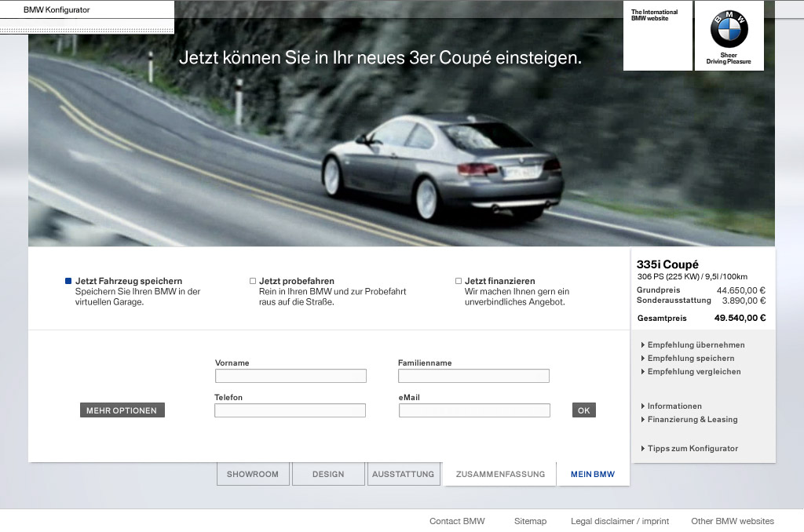Select the Mein BMW tab

coord(593,474)
